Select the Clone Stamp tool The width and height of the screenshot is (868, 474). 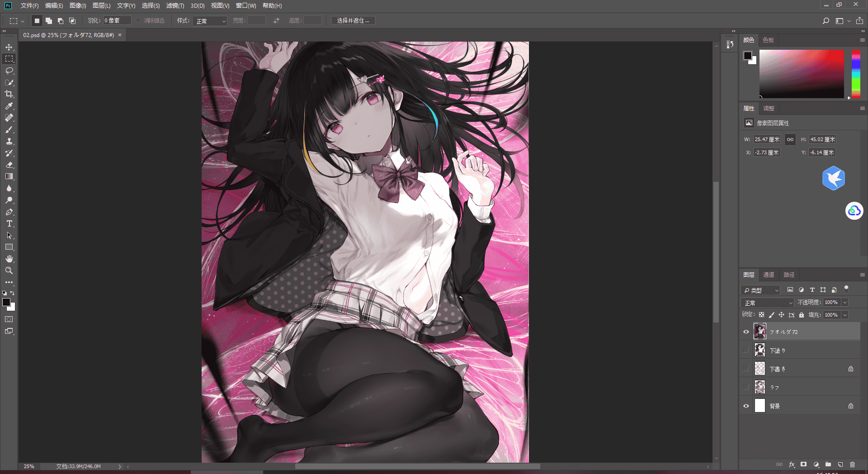[9, 141]
